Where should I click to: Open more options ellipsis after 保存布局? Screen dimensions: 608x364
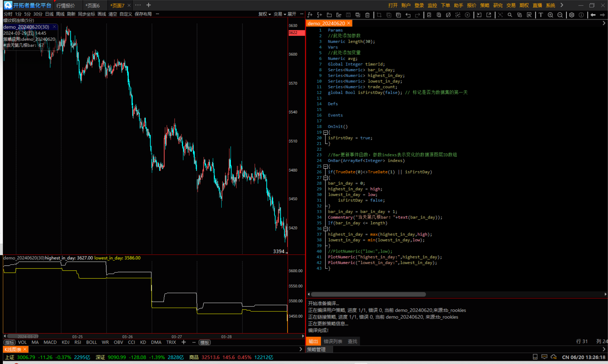click(x=157, y=14)
